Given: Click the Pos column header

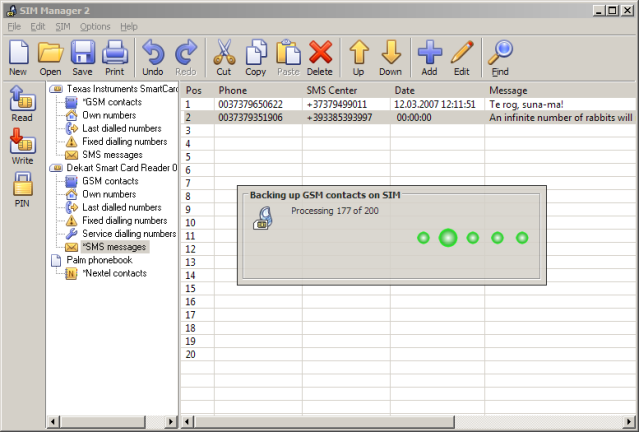Looking at the screenshot, I should [198, 90].
